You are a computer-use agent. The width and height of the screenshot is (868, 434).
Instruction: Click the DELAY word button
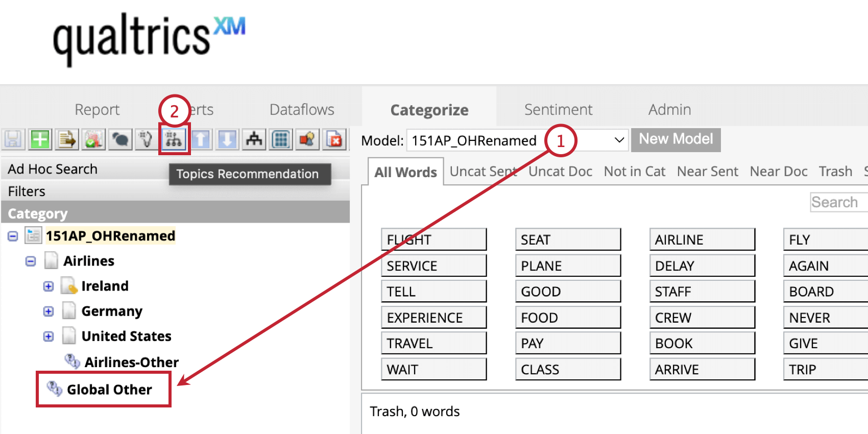tap(702, 266)
